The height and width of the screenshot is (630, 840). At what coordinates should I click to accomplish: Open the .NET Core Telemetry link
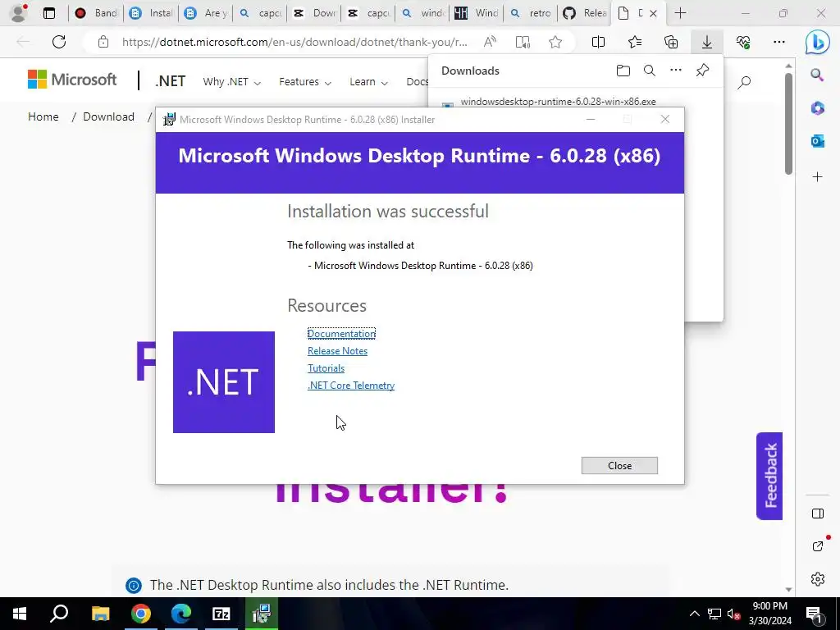pos(351,386)
